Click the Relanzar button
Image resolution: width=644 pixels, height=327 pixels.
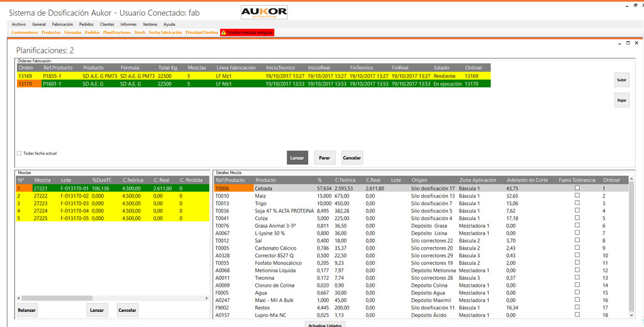(x=27, y=310)
